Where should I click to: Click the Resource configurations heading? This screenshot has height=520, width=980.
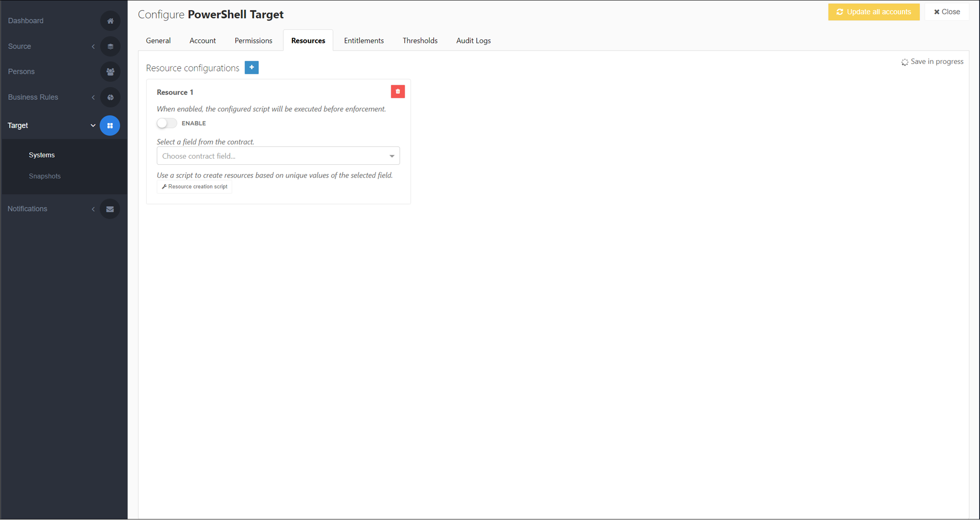[x=192, y=68]
